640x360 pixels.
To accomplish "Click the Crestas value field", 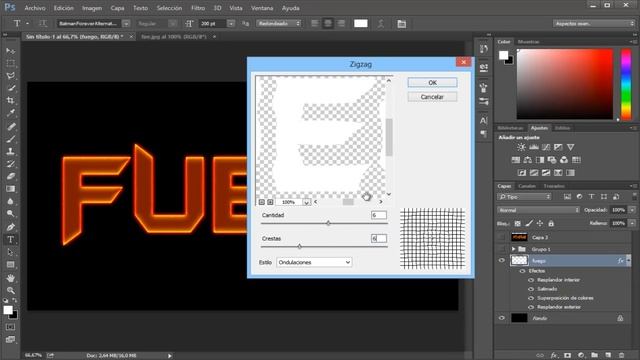I will 379,238.
